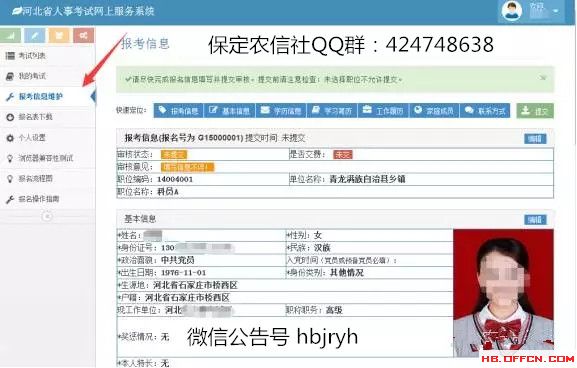The height and width of the screenshot is (368, 577).
Task: Jump to 家庭成员 via quick navigation
Action: click(434, 110)
